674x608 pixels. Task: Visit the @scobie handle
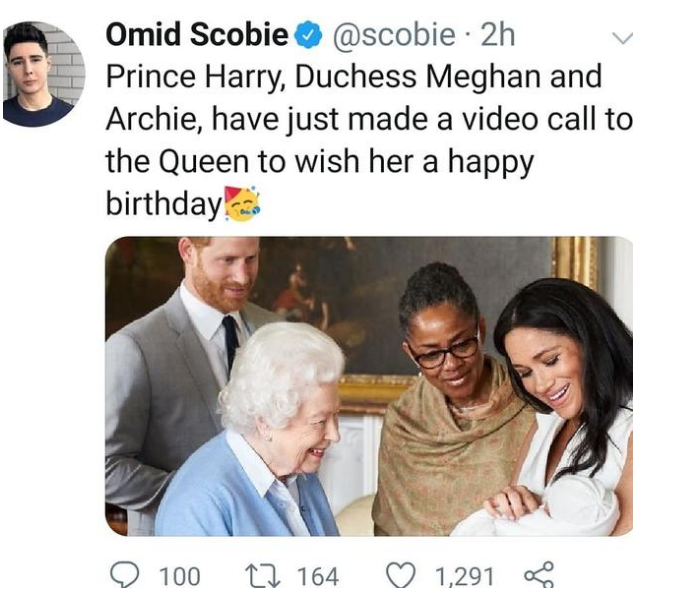pyautogui.click(x=392, y=36)
